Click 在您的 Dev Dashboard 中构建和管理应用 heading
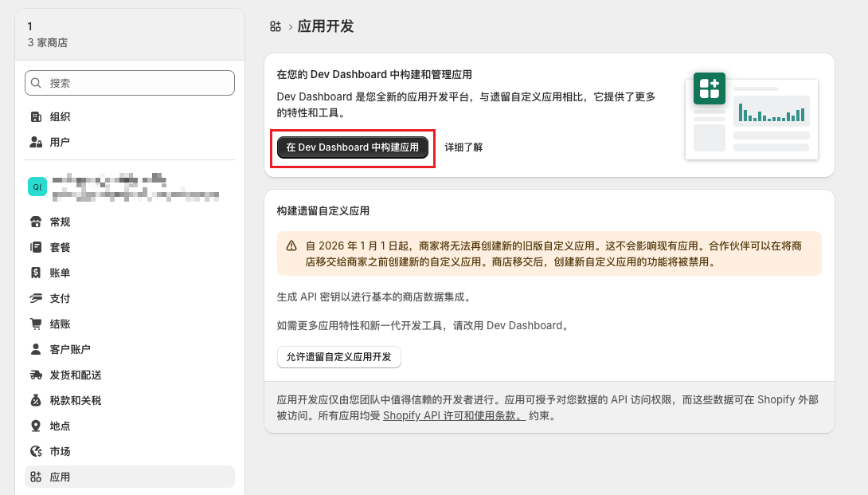Image resolution: width=868 pixels, height=495 pixels. (x=374, y=75)
